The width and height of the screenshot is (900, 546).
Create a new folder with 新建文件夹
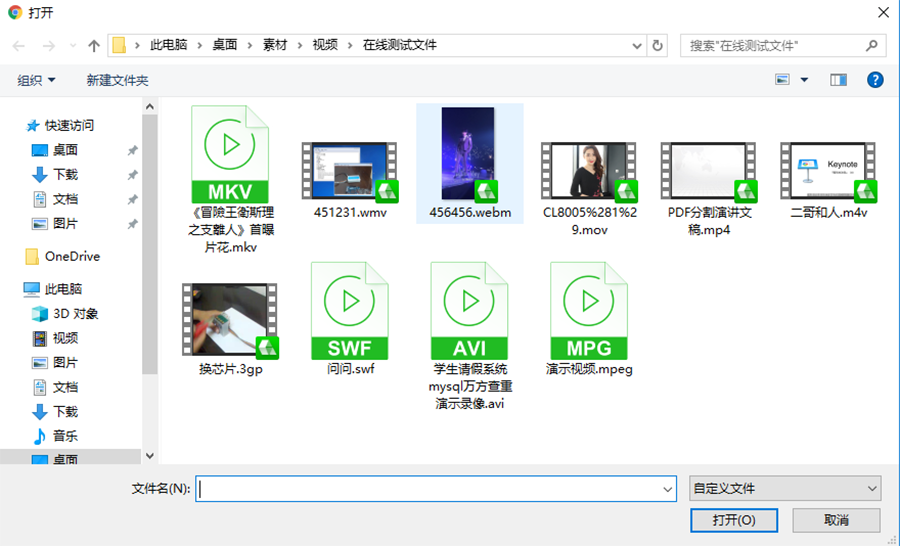point(117,80)
